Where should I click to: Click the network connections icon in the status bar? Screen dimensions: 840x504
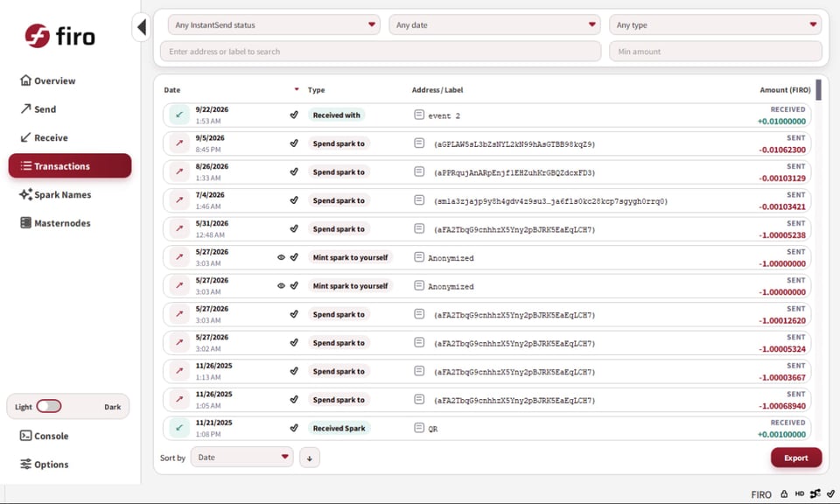pos(815,493)
